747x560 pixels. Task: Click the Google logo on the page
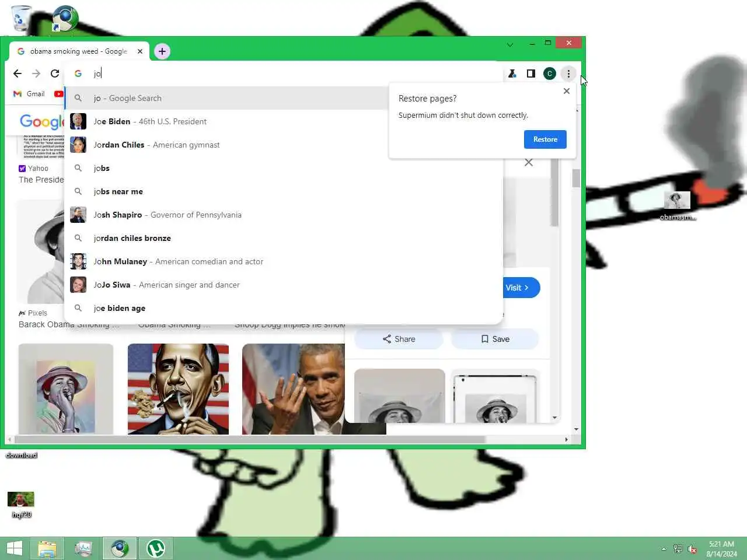[x=41, y=121]
